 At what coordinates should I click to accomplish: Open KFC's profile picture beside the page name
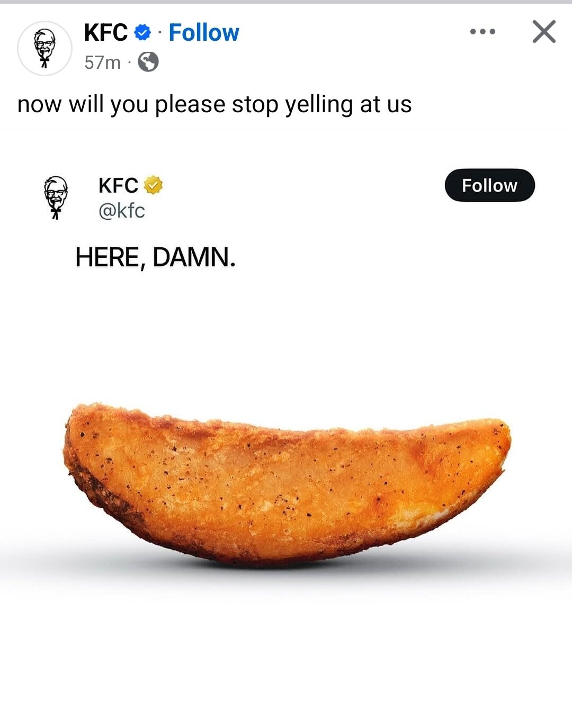tap(45, 48)
